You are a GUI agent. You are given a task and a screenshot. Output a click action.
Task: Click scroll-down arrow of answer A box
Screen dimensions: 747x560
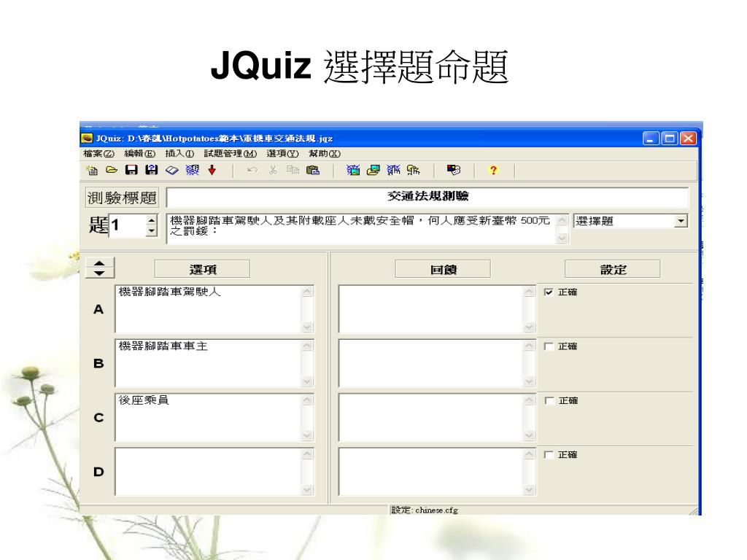pos(307,327)
